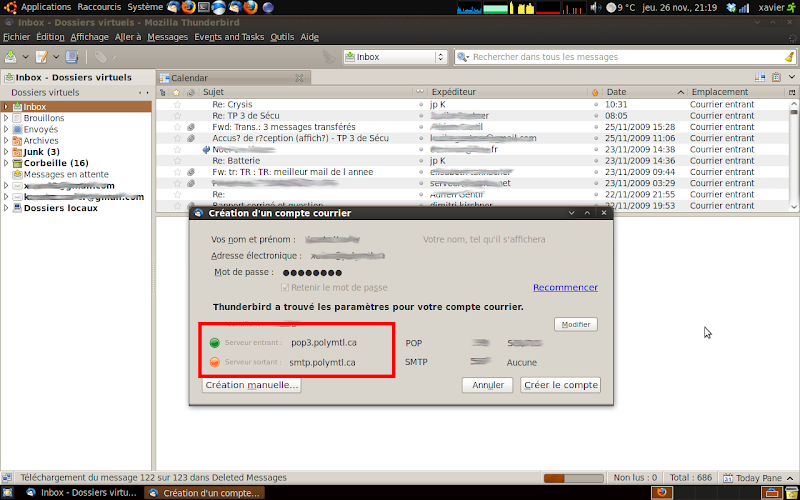Click the thread column header icon
The width and height of the screenshot is (800, 500).
[163, 92]
